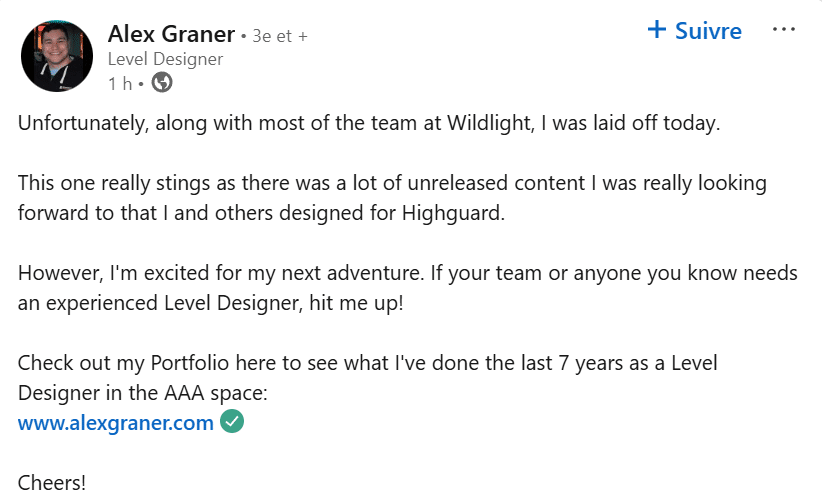Click the plus icon beside Suivre

tap(657, 30)
